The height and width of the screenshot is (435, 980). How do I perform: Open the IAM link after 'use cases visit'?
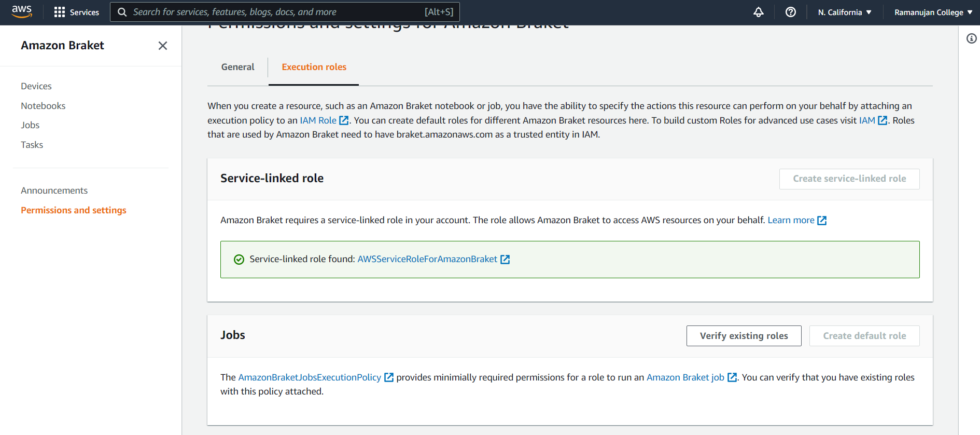[867, 120]
